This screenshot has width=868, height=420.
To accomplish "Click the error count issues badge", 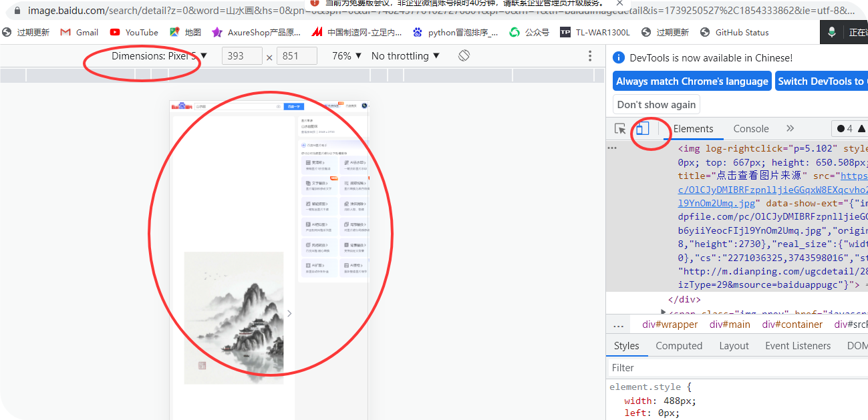I will (x=850, y=129).
